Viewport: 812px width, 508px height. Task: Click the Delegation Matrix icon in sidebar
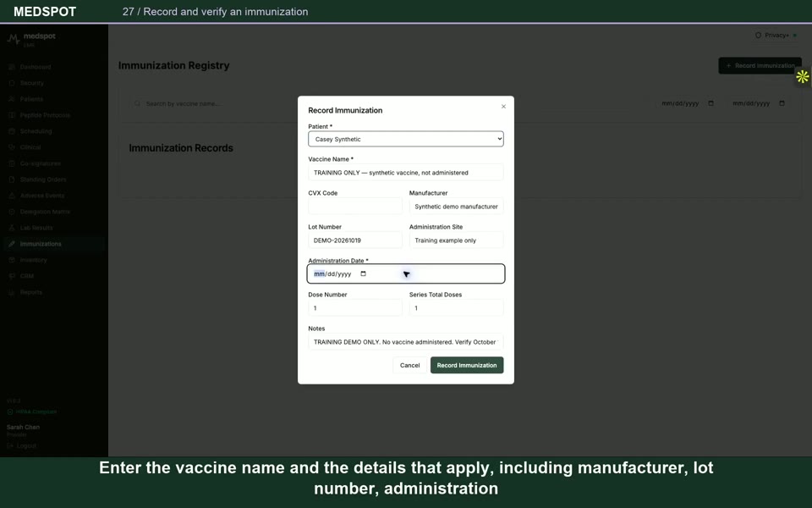(x=11, y=212)
